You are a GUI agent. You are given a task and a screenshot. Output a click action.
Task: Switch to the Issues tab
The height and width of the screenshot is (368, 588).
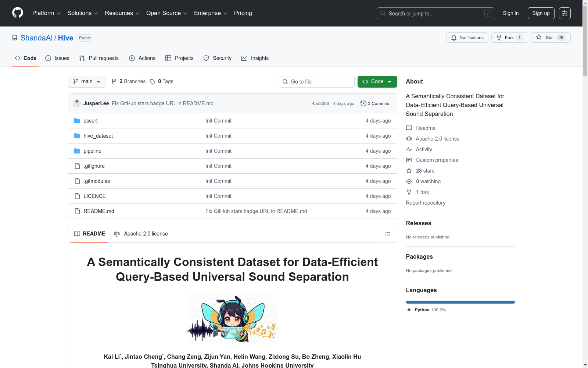pos(57,58)
